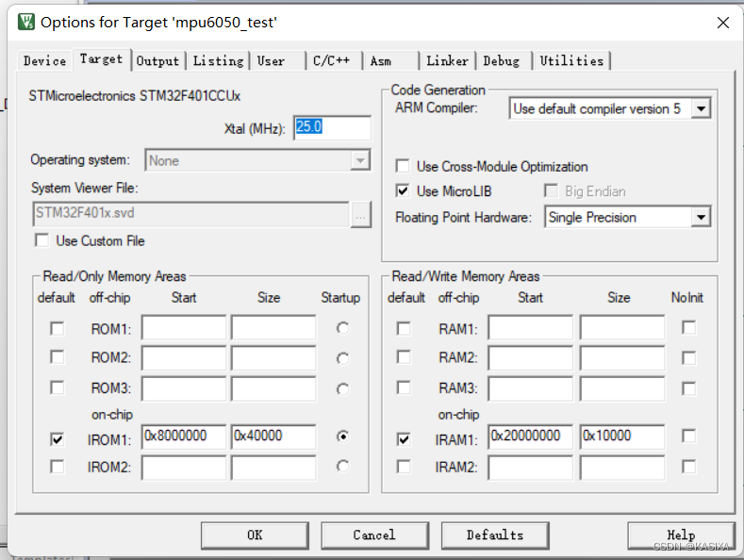
Task: Click the Cancel button
Action: coord(375,535)
